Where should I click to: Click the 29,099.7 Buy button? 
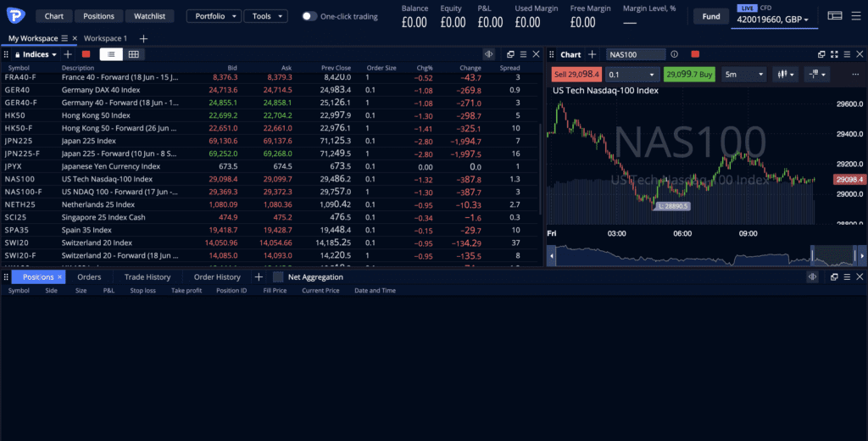(x=689, y=75)
